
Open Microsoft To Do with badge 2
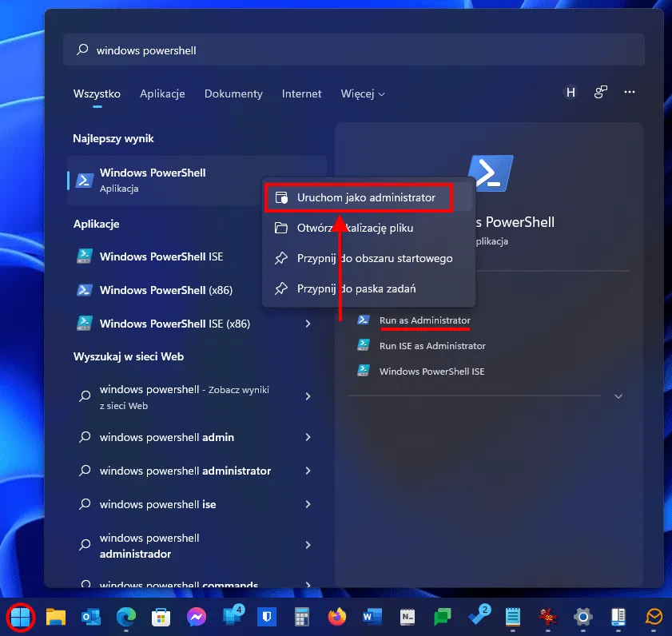479,616
